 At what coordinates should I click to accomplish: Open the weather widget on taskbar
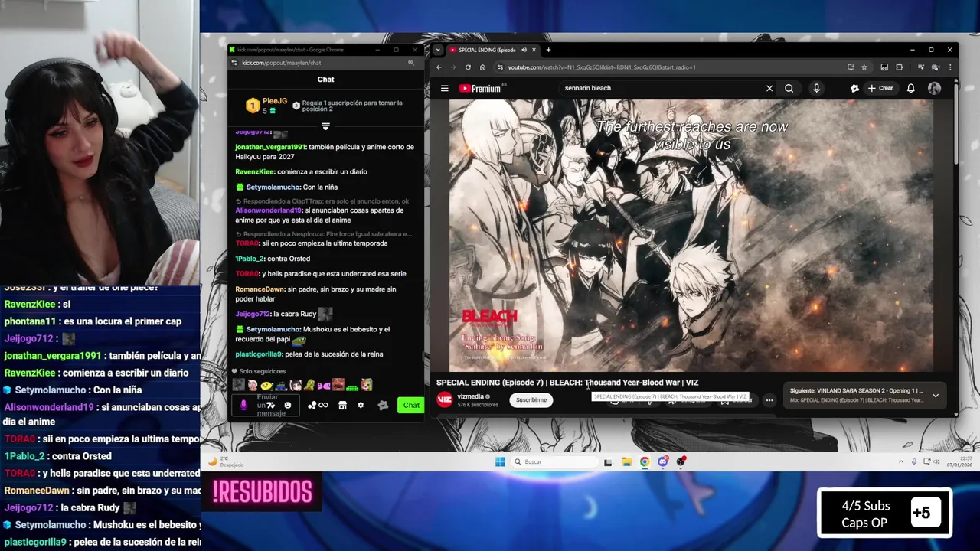tap(226, 461)
